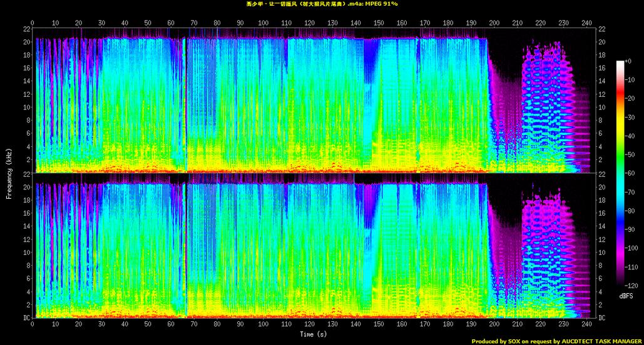The width and height of the screenshot is (644, 345).
Task: Click the '60' tick on the bottom time axis
Action: pyautogui.click(x=171, y=324)
